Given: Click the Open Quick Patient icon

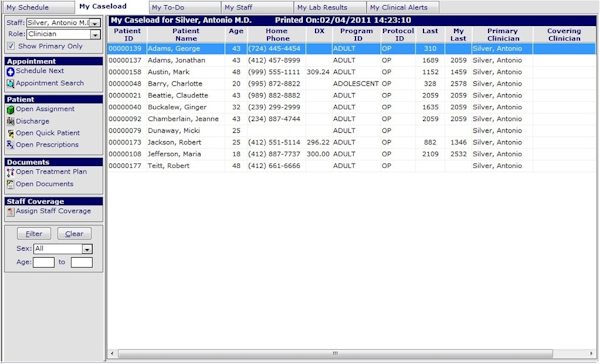Looking at the screenshot, I should point(10,134).
